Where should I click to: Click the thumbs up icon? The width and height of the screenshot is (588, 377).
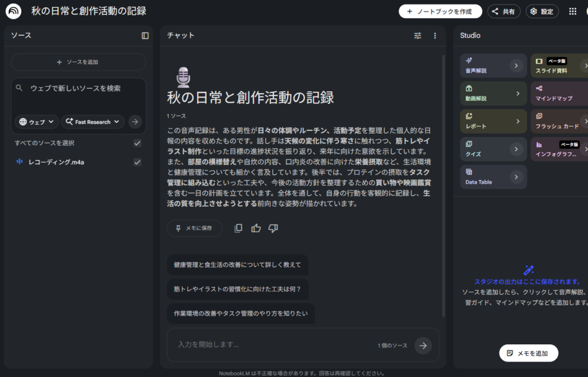click(x=256, y=228)
